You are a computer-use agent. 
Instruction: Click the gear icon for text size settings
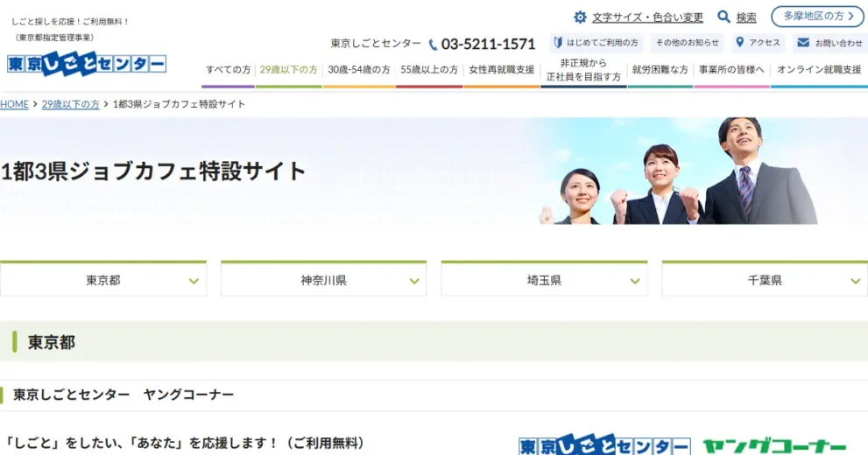click(x=580, y=17)
